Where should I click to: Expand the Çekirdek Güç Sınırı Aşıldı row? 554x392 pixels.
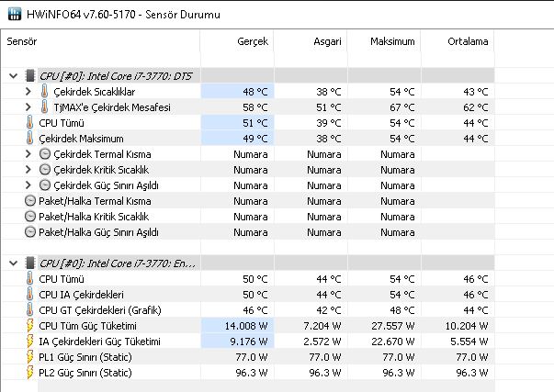pyautogui.click(x=28, y=185)
